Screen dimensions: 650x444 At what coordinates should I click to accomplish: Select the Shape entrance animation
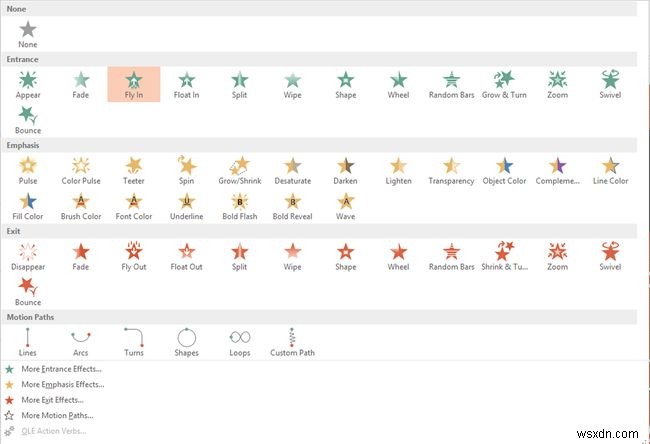tap(346, 85)
